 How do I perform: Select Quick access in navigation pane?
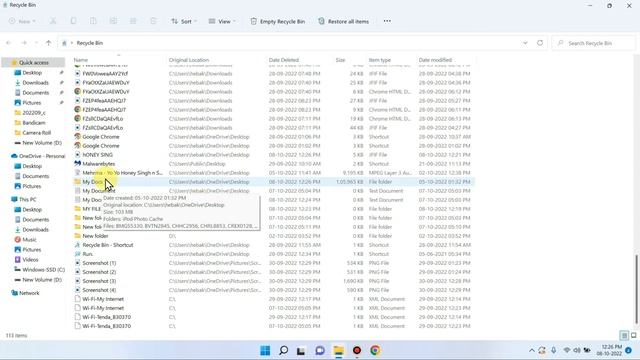33,63
